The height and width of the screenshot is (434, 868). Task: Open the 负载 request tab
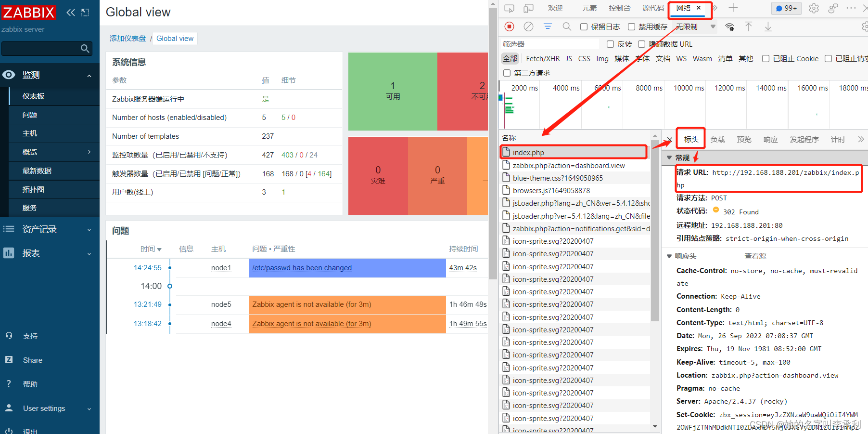[717, 140]
